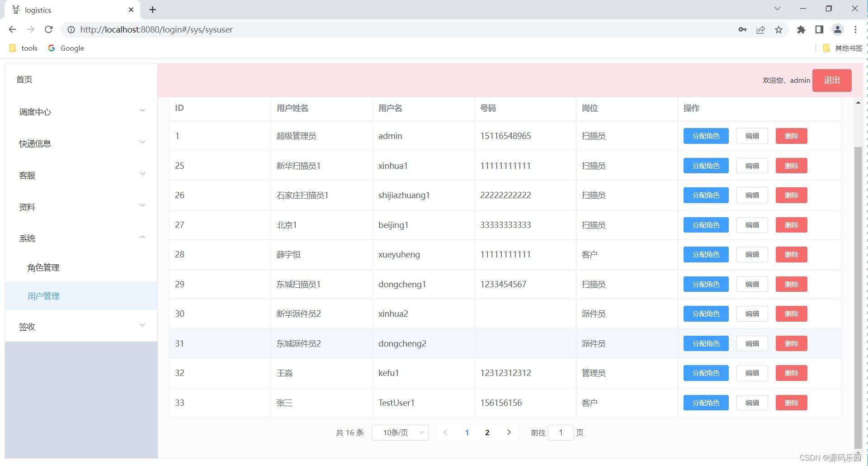868x466 pixels.
Task: Collapse the 系统 menu
Action: coord(81,238)
